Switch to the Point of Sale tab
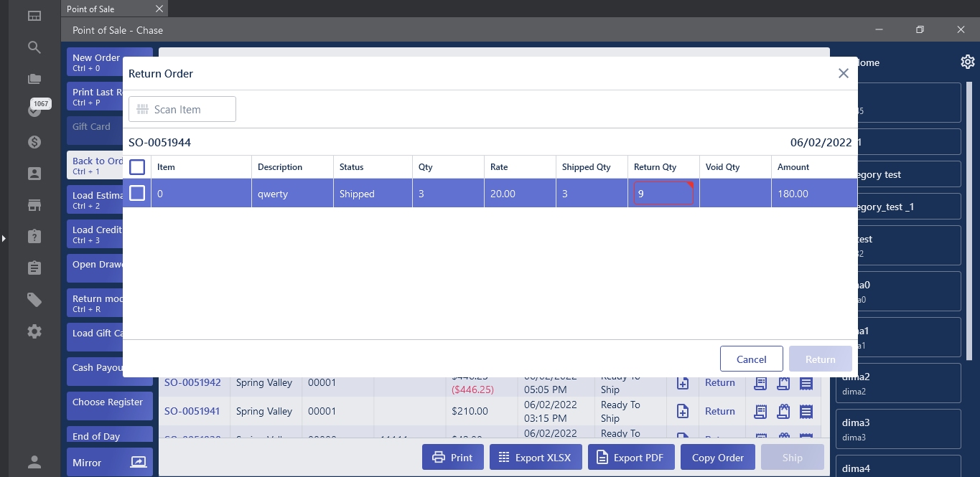This screenshot has height=477, width=980. coord(91,9)
